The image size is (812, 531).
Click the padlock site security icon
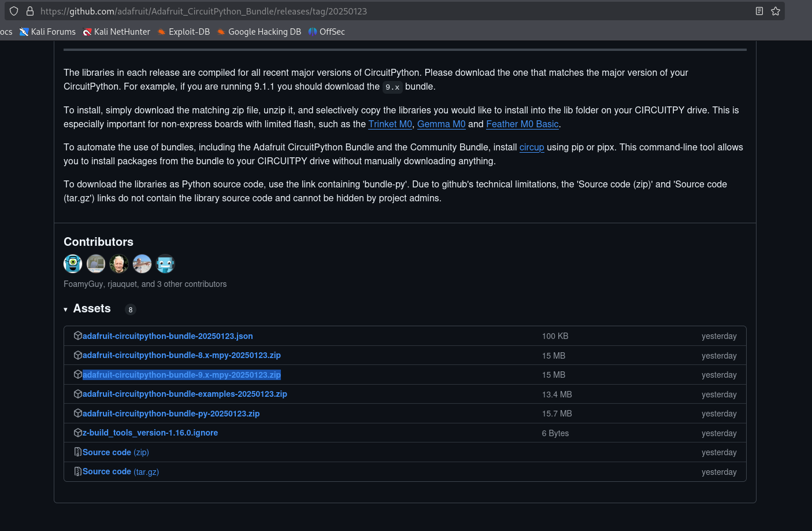pos(30,11)
